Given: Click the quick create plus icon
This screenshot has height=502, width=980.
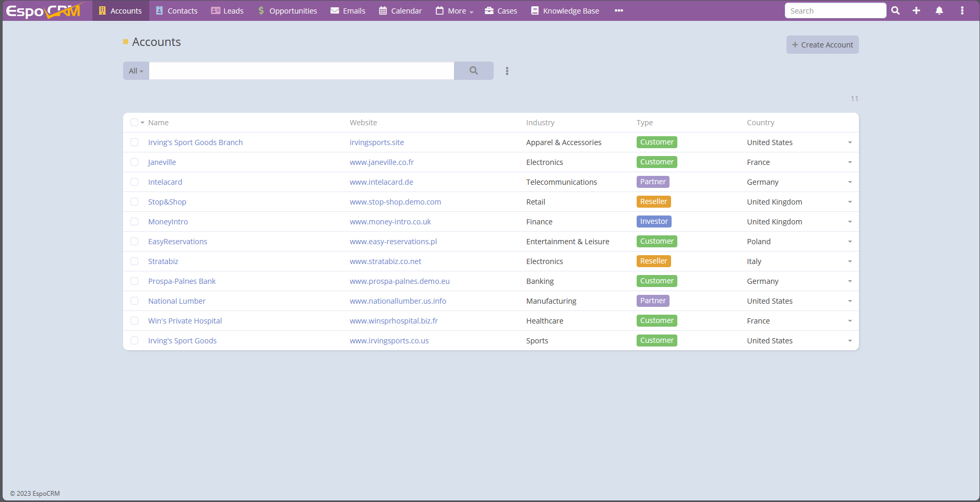Looking at the screenshot, I should [x=916, y=10].
